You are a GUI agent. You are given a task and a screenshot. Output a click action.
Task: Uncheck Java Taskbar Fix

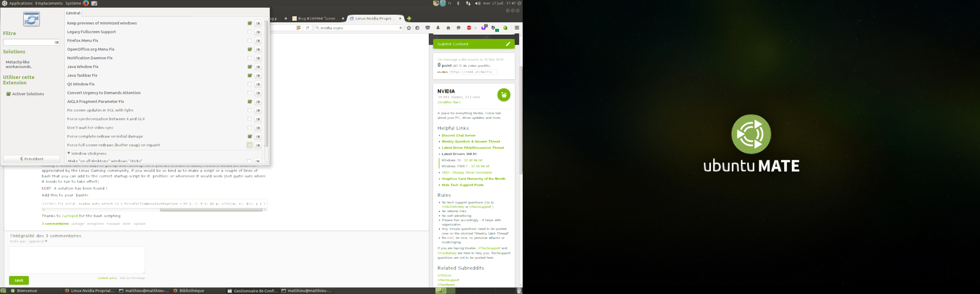[x=250, y=76]
